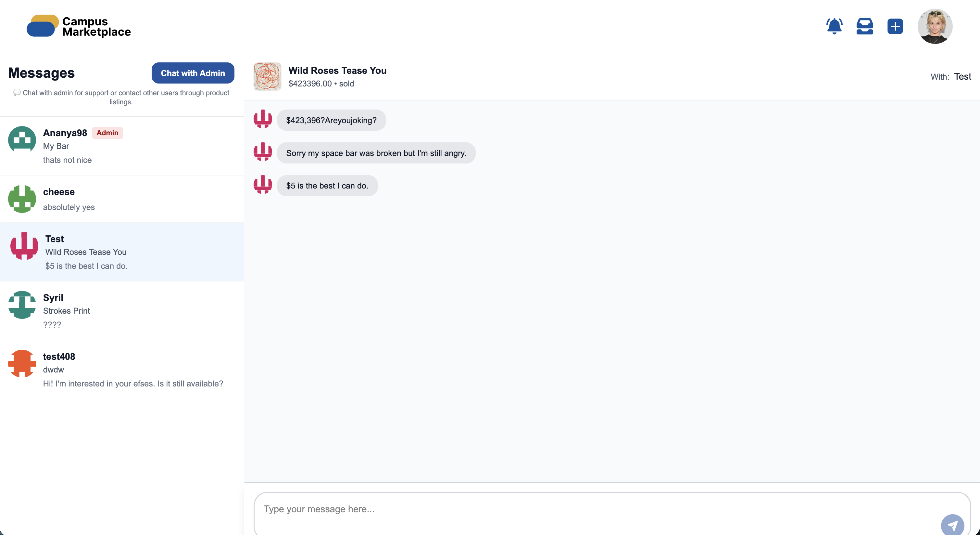Click the plus icon to create a listing
This screenshot has width=980, height=535.
[x=895, y=26]
